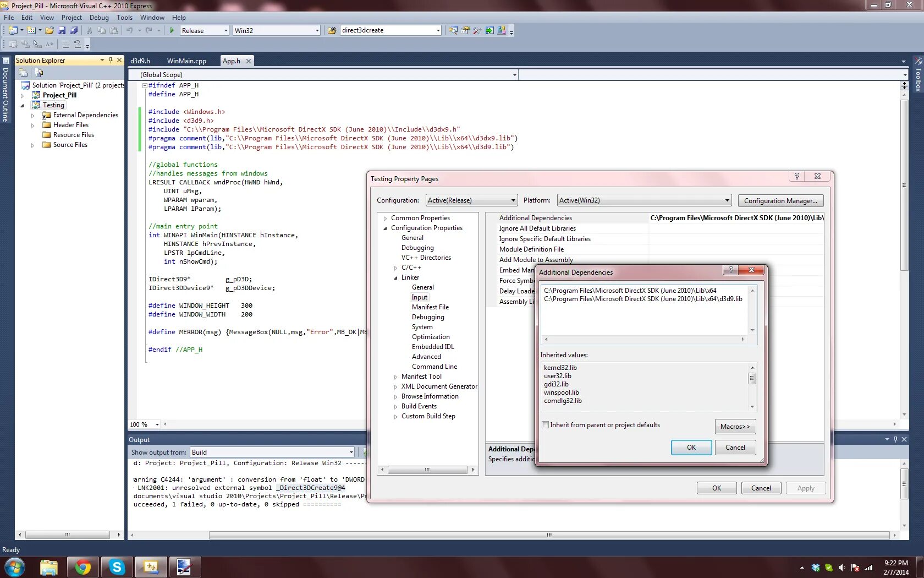
Task: Open the Project menu
Action: (x=71, y=17)
